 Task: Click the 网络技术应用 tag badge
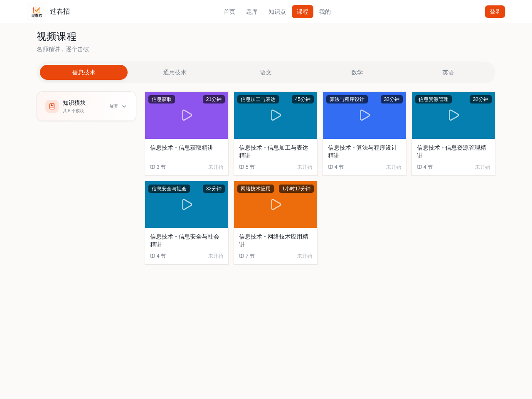[x=256, y=189]
